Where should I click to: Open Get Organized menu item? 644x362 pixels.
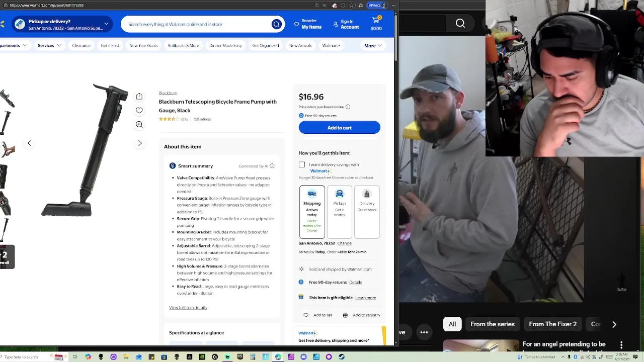[x=266, y=45]
